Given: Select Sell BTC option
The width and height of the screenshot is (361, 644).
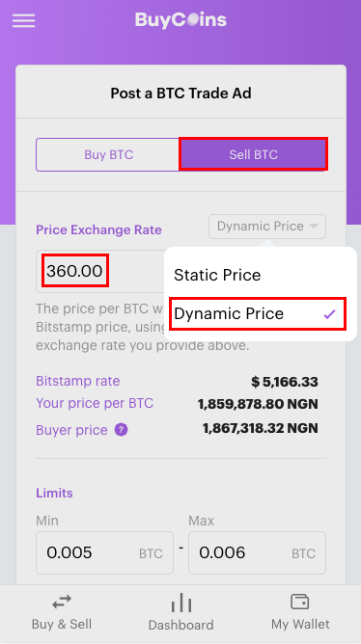Looking at the screenshot, I should (x=253, y=155).
